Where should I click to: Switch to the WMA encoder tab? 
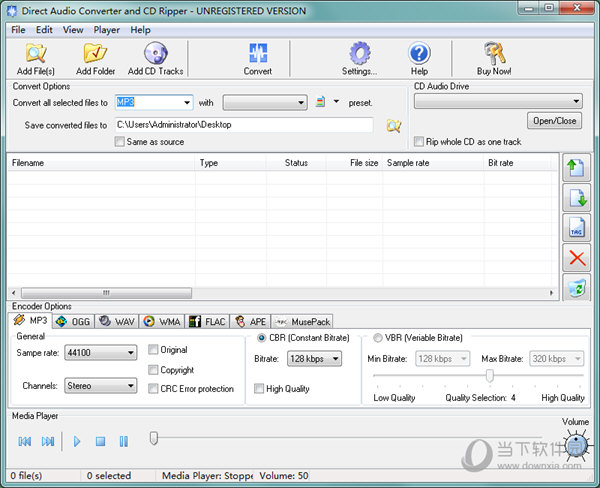coord(161,322)
